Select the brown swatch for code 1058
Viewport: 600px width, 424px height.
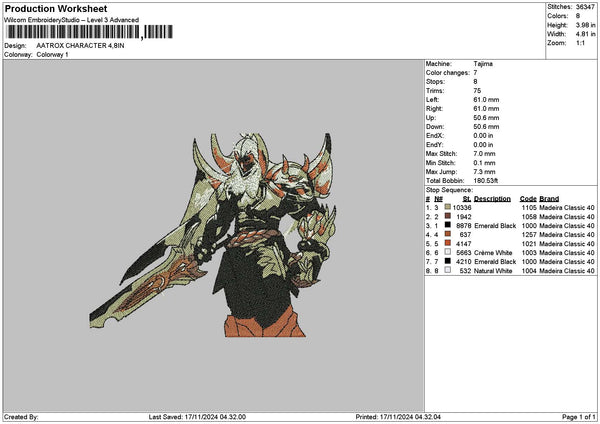tap(447, 216)
